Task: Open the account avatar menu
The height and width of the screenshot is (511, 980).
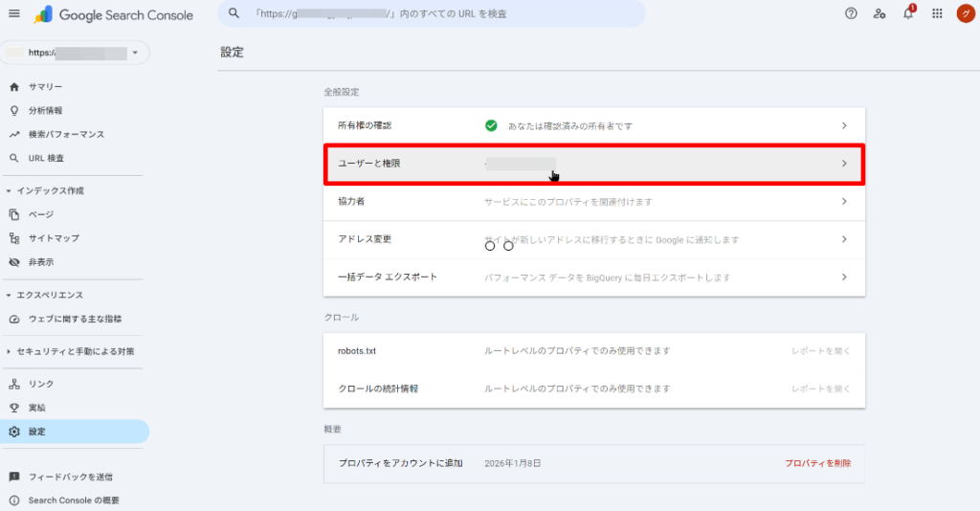Action: (x=966, y=13)
